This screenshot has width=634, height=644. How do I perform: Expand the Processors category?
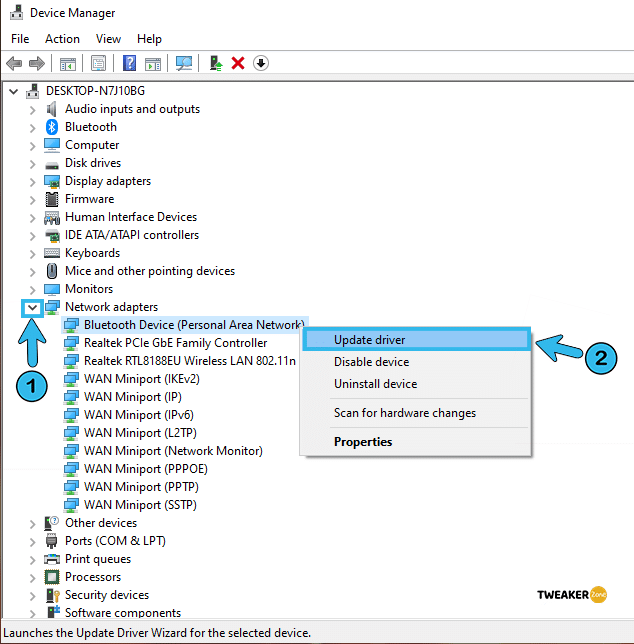(32, 577)
